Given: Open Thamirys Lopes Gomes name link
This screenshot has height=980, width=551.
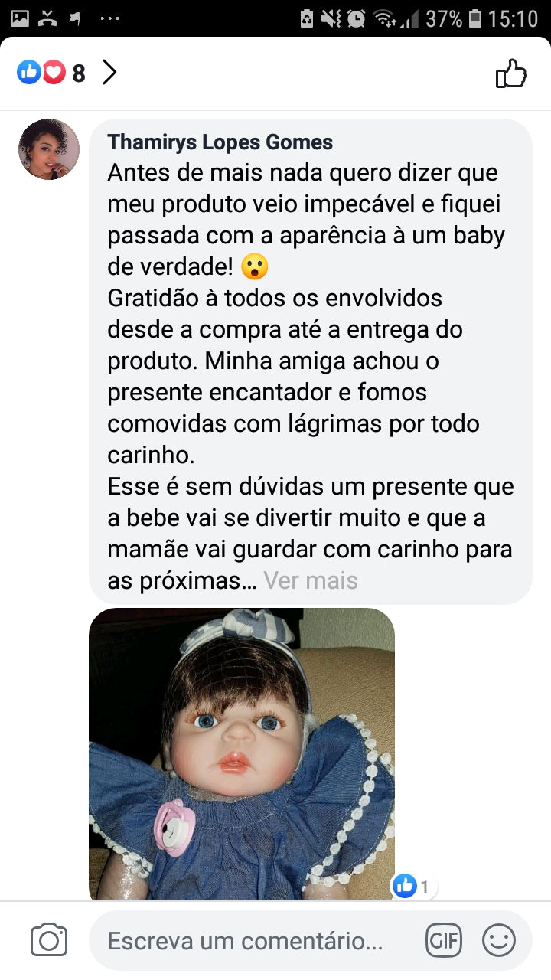Looking at the screenshot, I should [220, 142].
